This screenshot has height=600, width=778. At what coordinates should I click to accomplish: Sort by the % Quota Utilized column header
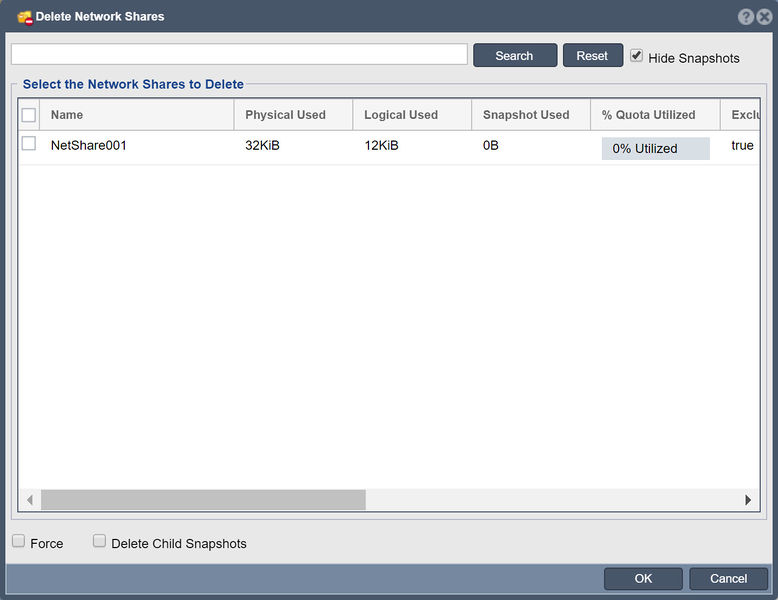point(655,115)
